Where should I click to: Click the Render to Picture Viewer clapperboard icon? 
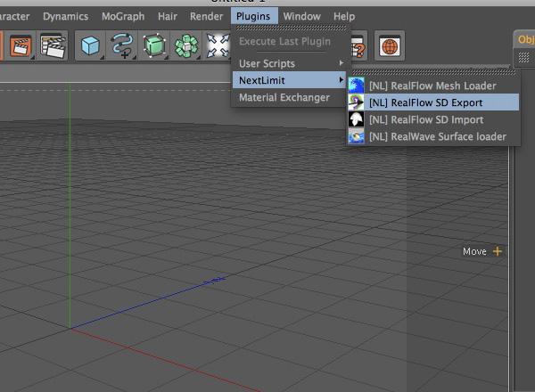click(x=21, y=45)
